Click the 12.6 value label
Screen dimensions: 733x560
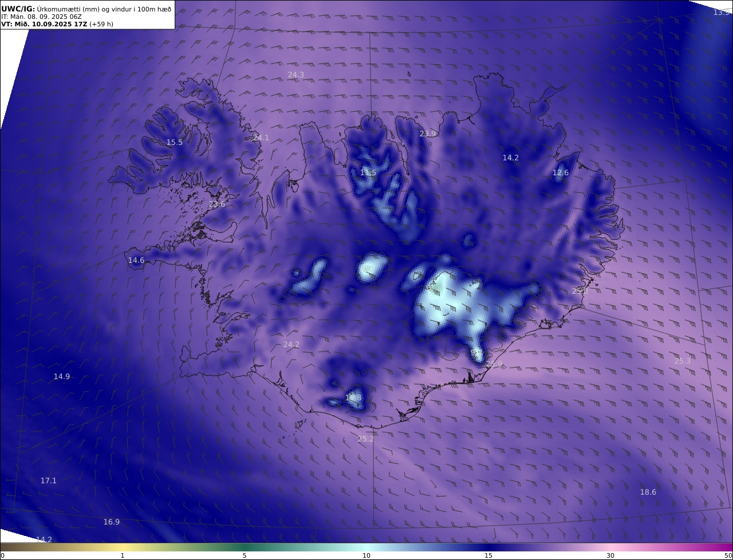click(x=561, y=173)
